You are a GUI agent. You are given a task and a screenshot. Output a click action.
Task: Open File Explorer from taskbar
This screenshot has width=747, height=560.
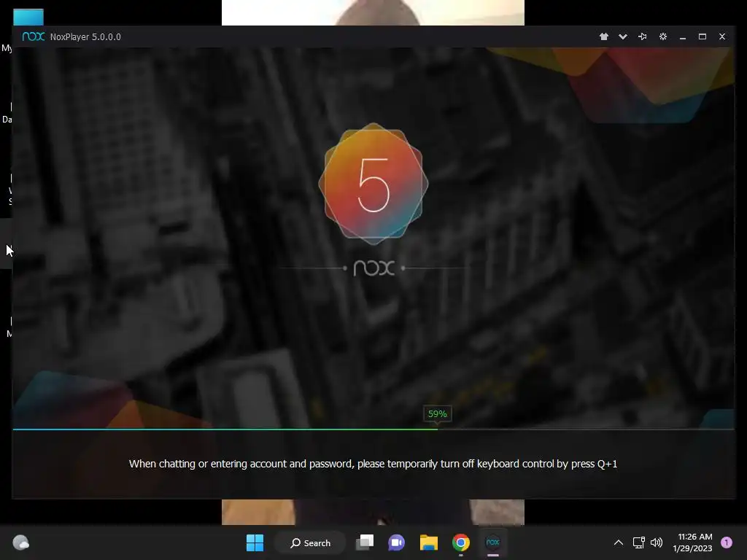pyautogui.click(x=429, y=542)
